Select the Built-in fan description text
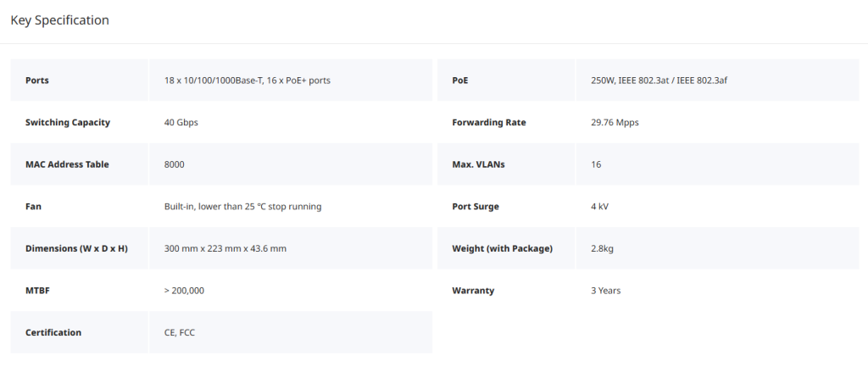868x389 pixels. [242, 206]
